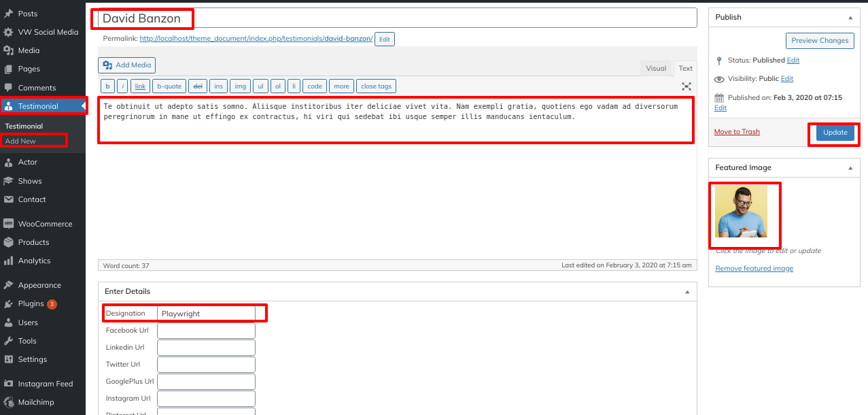Screen dimensions: 868x415
Task: Open the WooCommerce menu in sidebar
Action: point(45,224)
